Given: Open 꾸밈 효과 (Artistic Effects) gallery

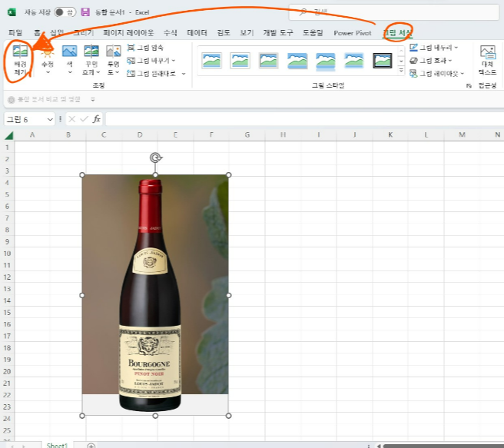Looking at the screenshot, I should tap(91, 60).
